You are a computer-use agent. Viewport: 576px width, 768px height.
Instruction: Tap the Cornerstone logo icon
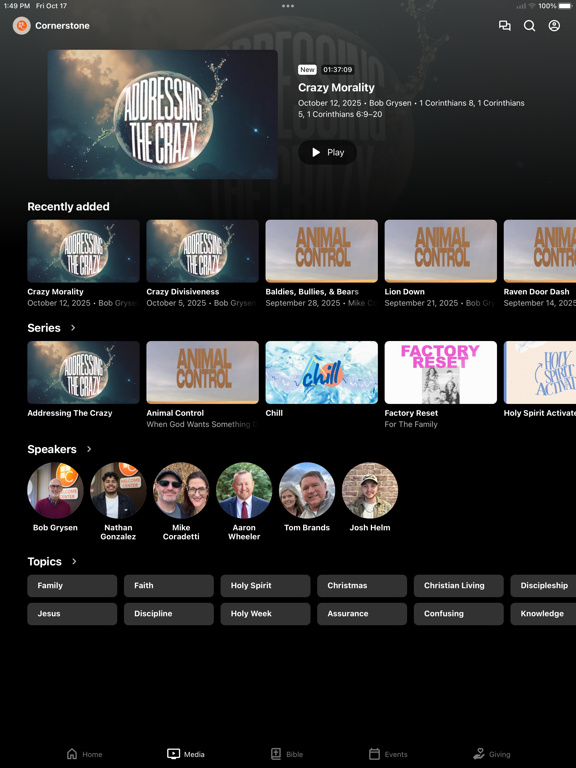click(x=22, y=25)
